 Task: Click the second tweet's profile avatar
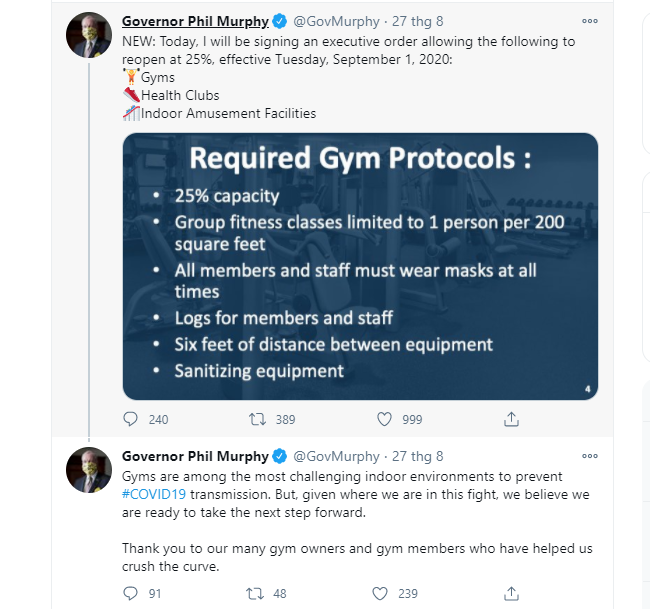(x=89, y=470)
